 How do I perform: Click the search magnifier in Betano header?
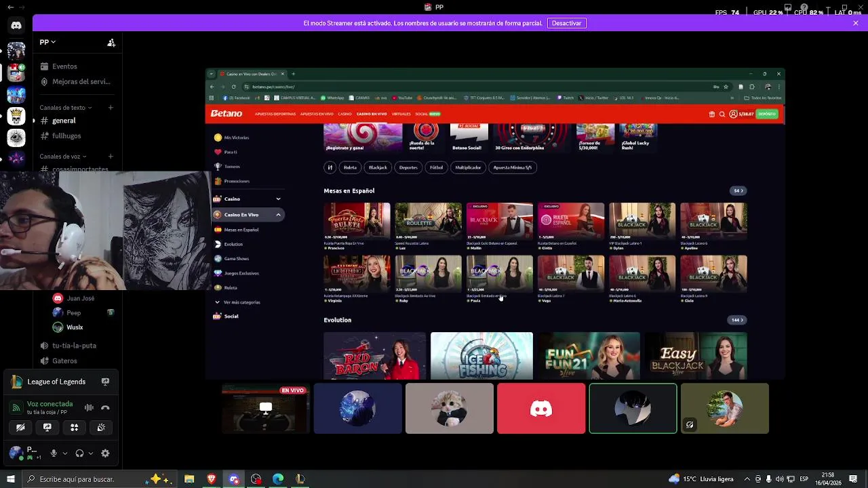pos(722,114)
